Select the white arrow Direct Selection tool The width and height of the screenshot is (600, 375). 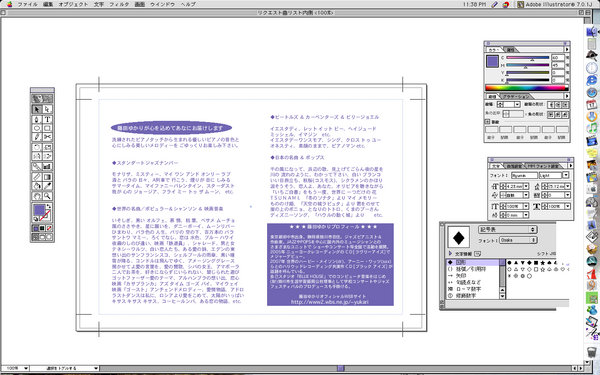(x=47, y=109)
